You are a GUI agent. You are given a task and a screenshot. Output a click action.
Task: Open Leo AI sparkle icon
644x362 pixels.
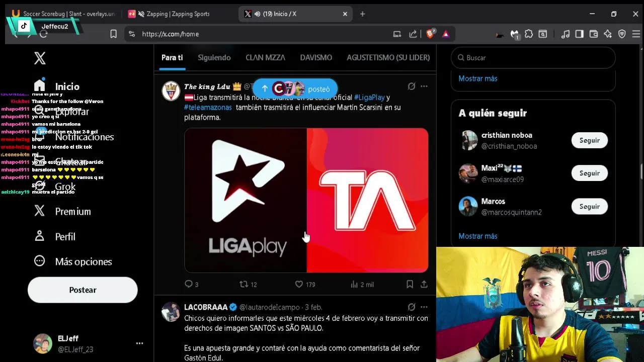pyautogui.click(x=608, y=34)
